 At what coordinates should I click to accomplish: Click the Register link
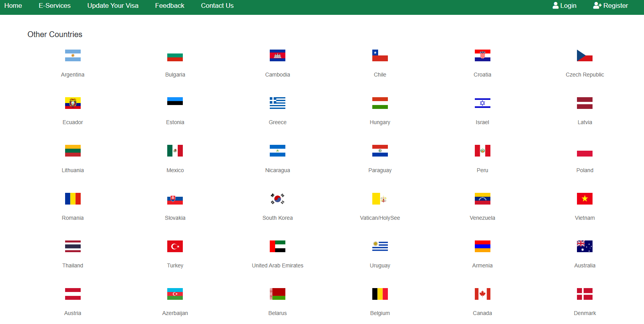click(610, 5)
